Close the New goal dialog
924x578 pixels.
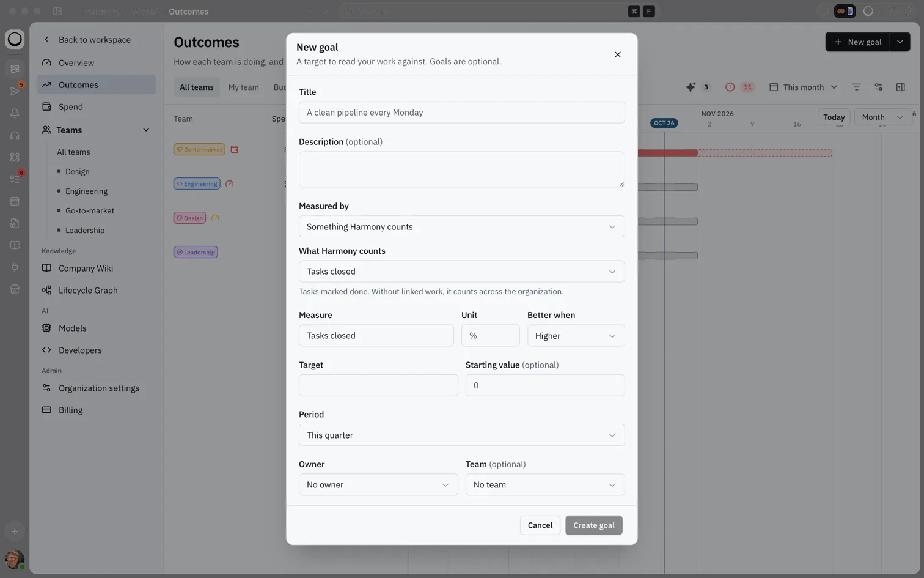click(x=618, y=54)
